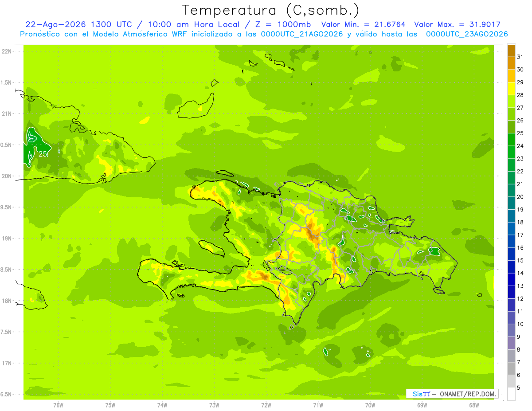
Task: Click the '72W' longitude axis label
Action: [x=266, y=405]
